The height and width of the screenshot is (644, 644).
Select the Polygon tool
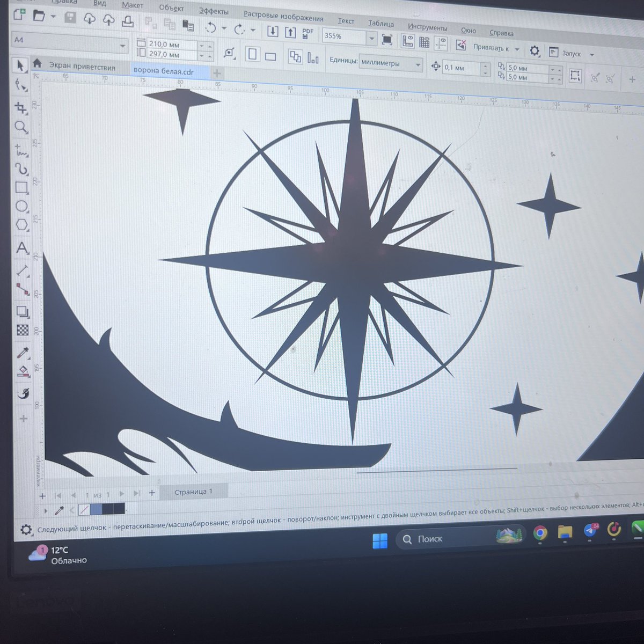pos(22,225)
